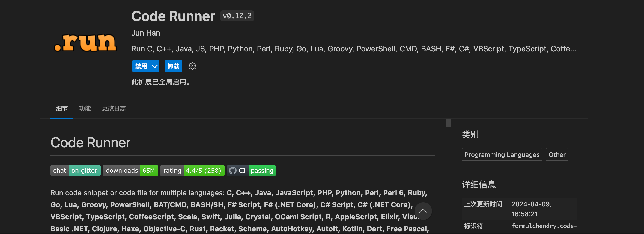Open the 更改日志 tab
The image size is (644, 234).
point(114,108)
